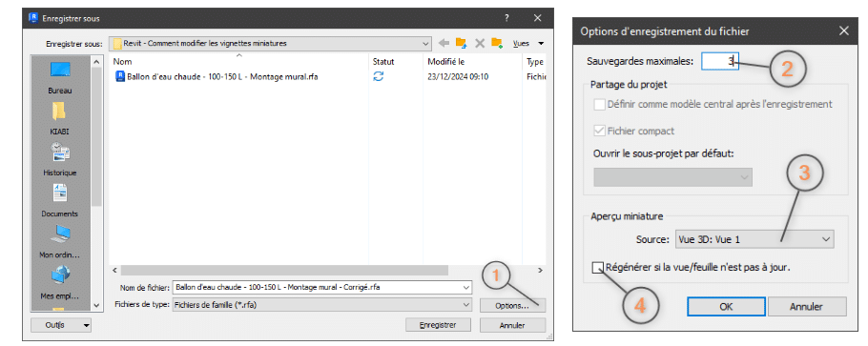
Task: Open the Outils dropdown button
Action: coord(61,326)
